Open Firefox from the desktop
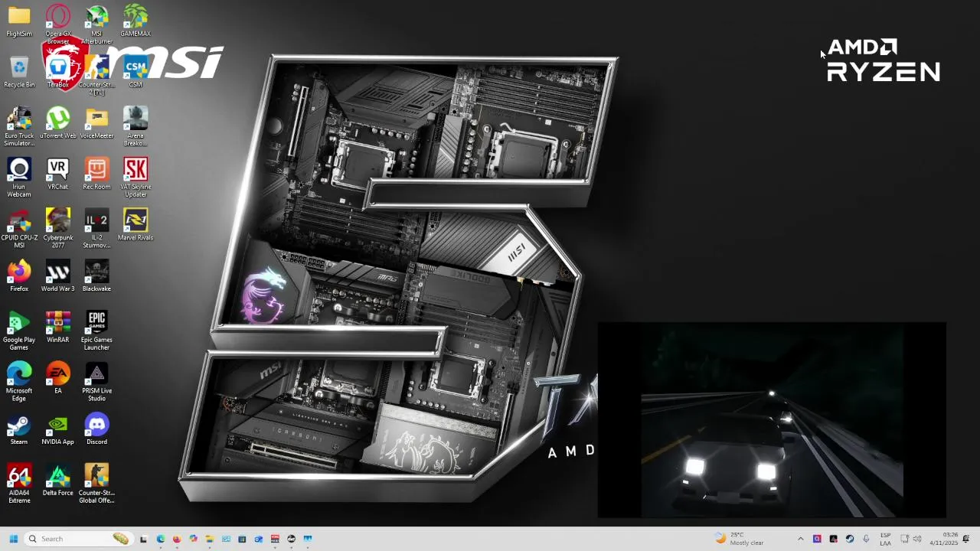Image resolution: width=980 pixels, height=551 pixels. coord(19,276)
